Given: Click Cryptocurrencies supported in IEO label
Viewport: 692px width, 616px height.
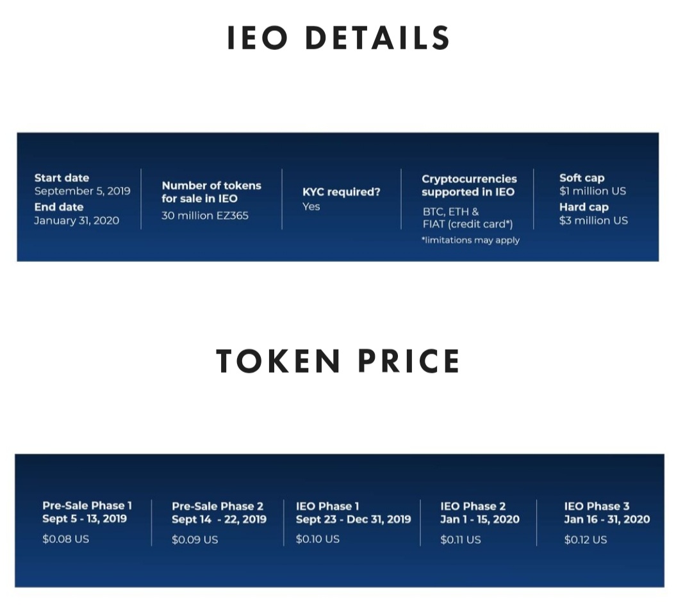Looking at the screenshot, I should [x=469, y=185].
